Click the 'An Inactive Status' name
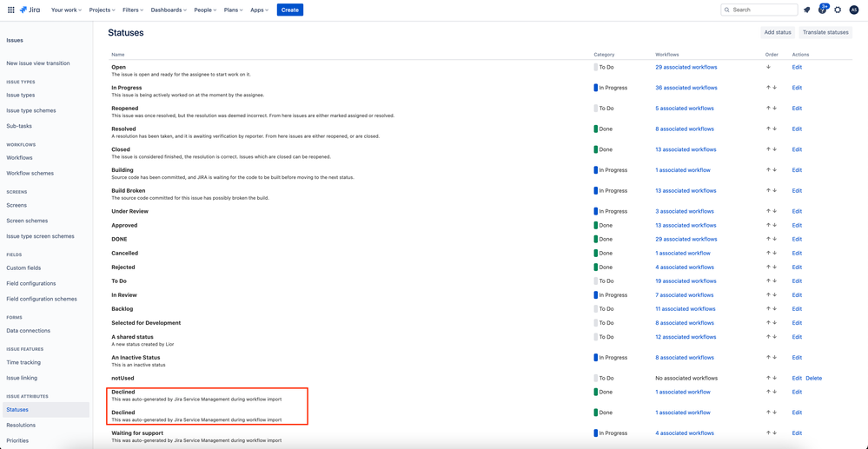The height and width of the screenshot is (449, 868). point(136,358)
